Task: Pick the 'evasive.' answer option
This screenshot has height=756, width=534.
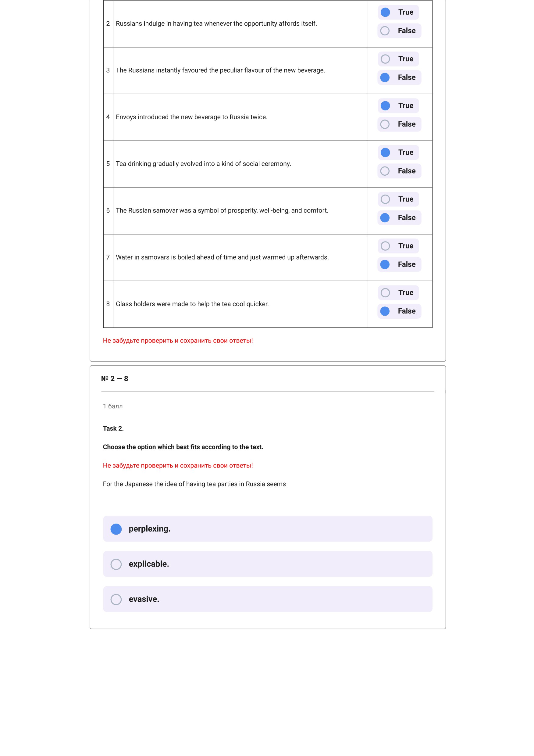Action: click(268, 599)
